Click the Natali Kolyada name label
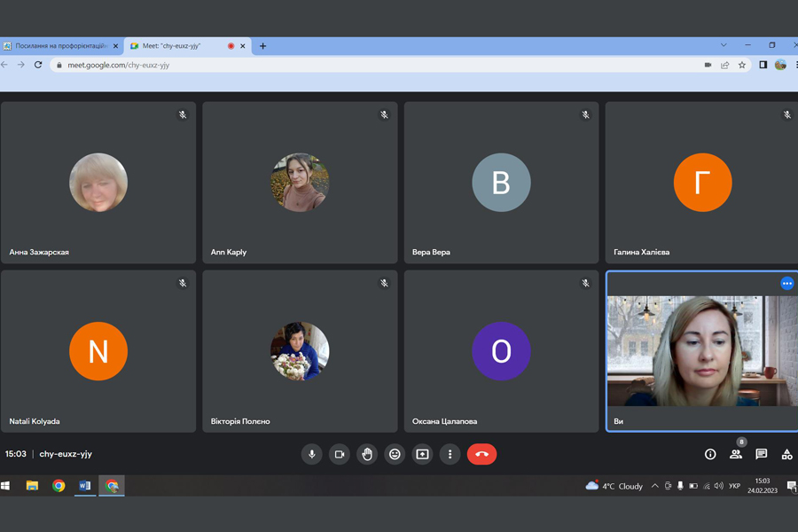Viewport: 798px width, 532px height. coord(34,421)
